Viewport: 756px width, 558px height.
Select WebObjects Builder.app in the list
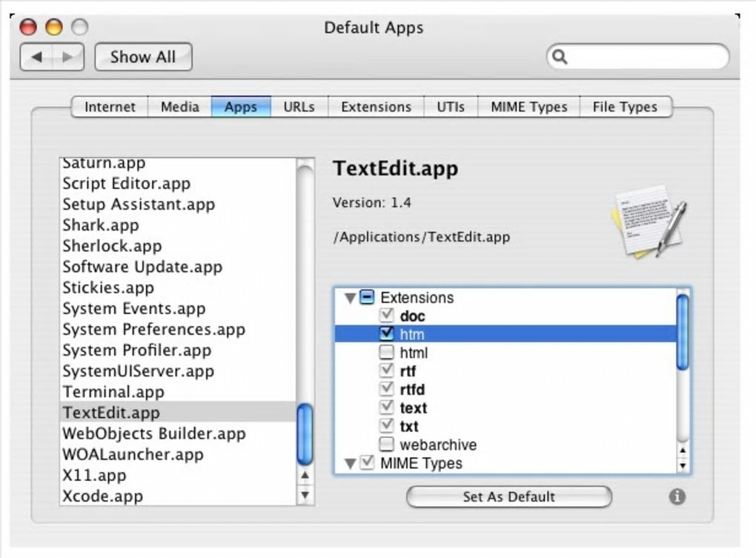tap(177, 434)
